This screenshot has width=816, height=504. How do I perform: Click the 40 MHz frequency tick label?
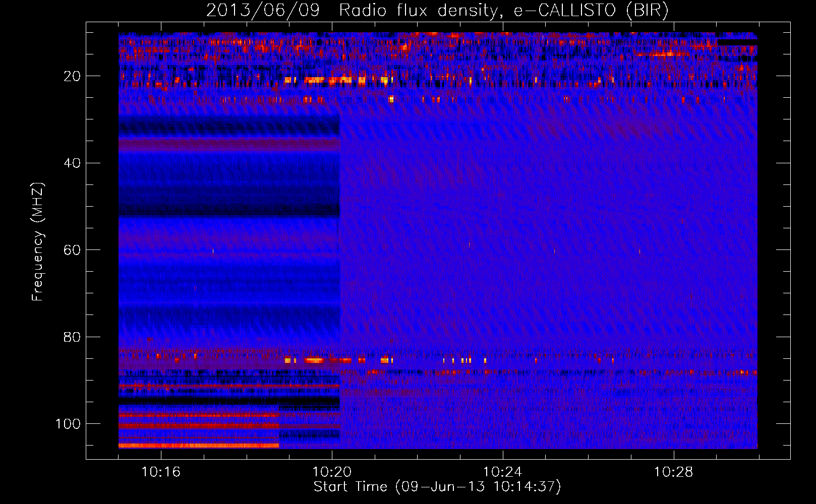[x=72, y=163]
